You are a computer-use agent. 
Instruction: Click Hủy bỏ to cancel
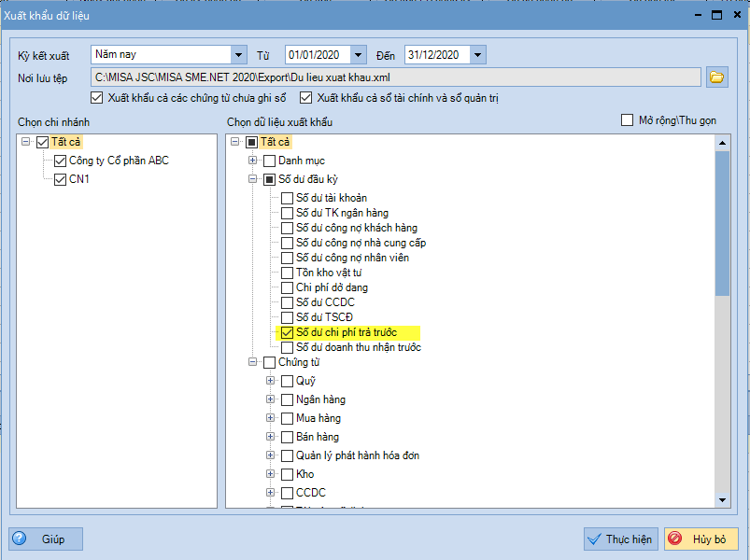(x=700, y=539)
